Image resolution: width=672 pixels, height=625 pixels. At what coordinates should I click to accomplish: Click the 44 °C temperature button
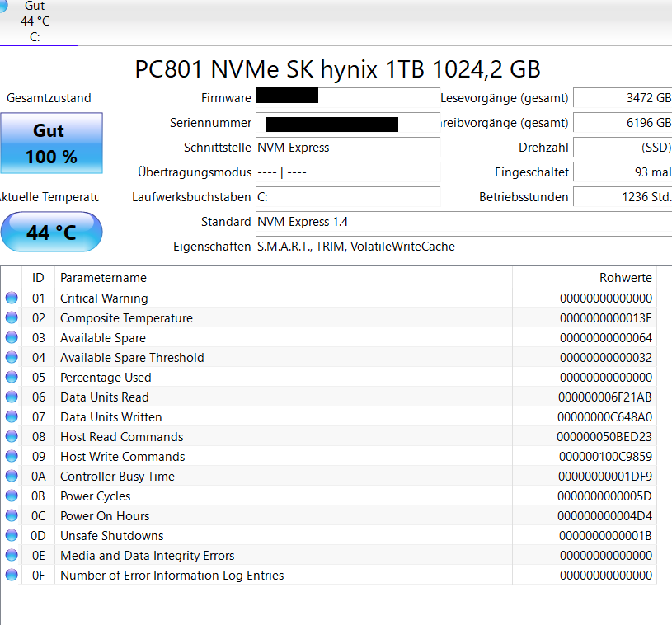(x=51, y=232)
